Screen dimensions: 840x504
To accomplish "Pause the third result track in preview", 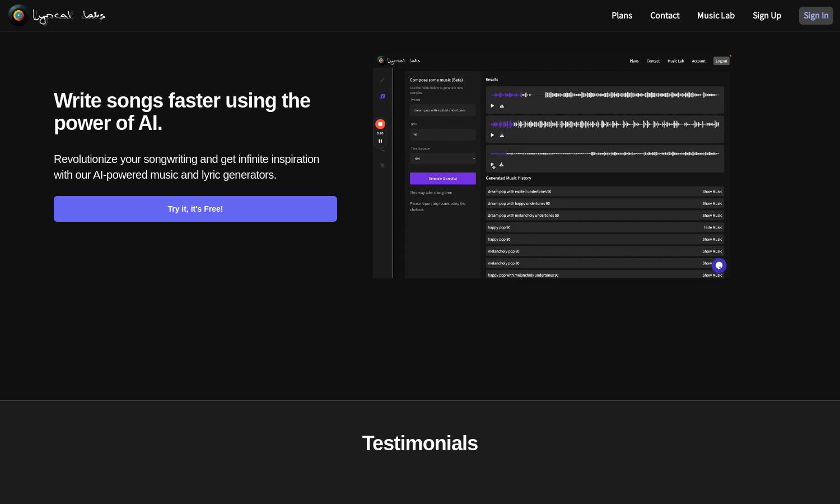I will point(492,165).
